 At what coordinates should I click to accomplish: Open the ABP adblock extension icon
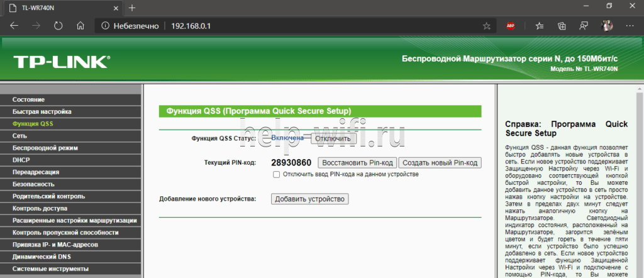(511, 26)
